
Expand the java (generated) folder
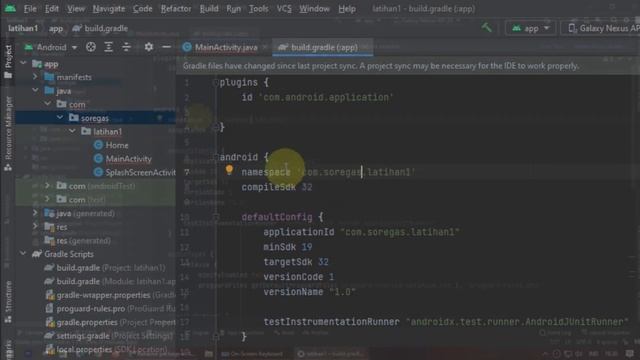35,213
